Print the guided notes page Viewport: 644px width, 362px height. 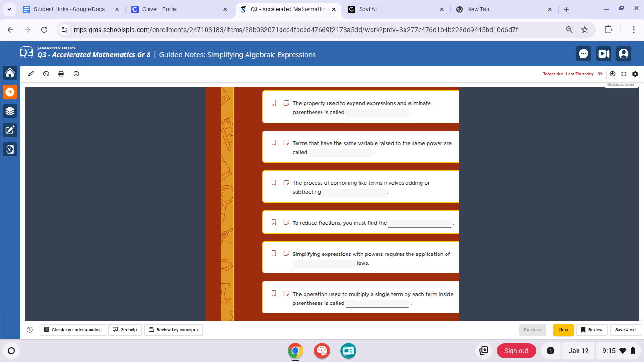point(61,74)
